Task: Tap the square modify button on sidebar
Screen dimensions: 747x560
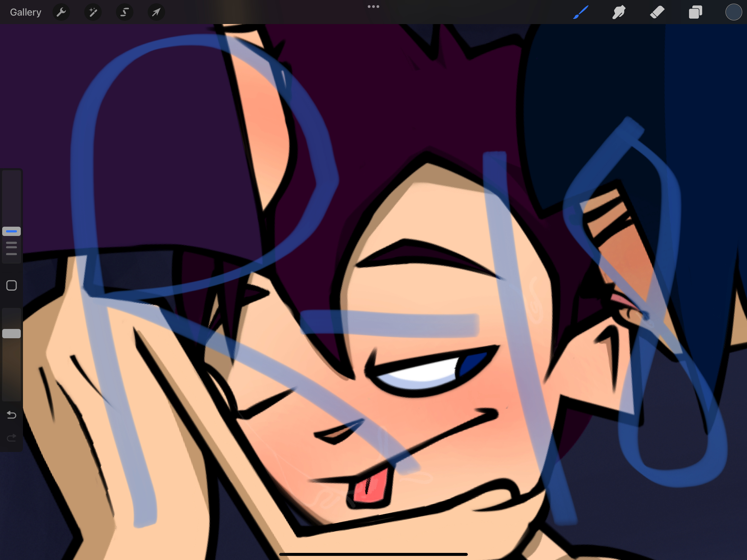Action: click(x=11, y=285)
